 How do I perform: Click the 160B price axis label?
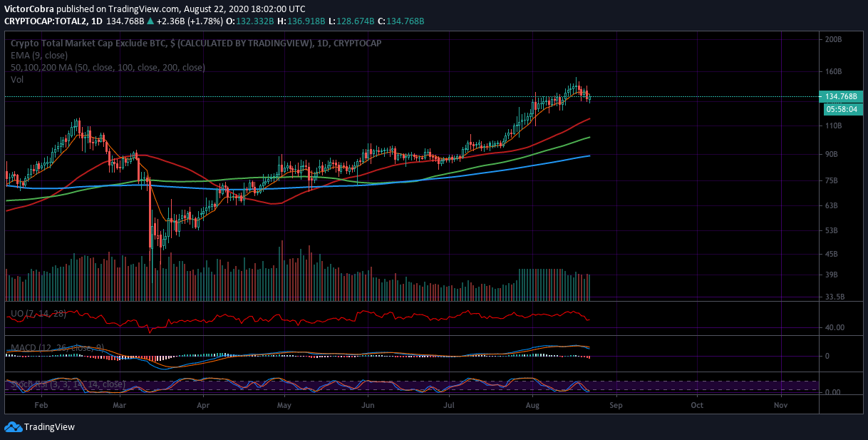click(833, 72)
